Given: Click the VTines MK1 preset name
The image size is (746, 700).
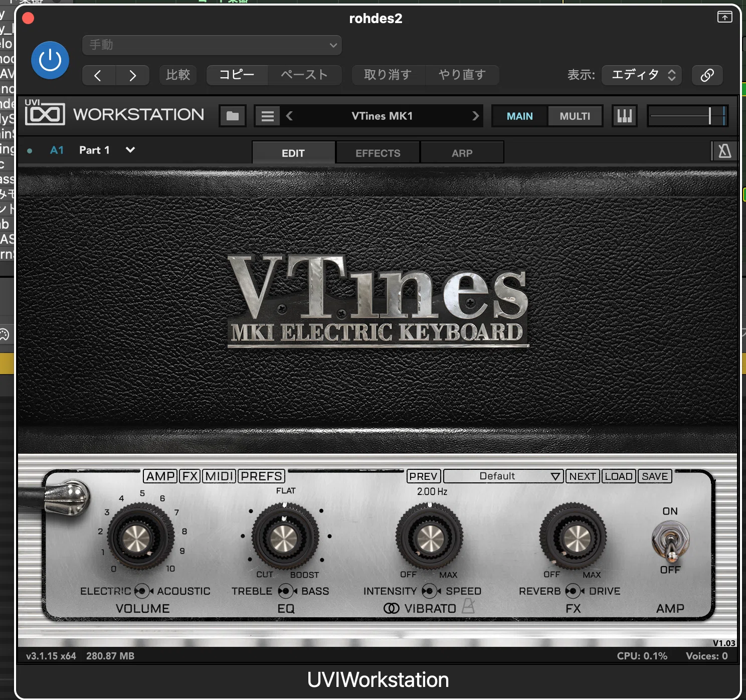Looking at the screenshot, I should (x=382, y=116).
